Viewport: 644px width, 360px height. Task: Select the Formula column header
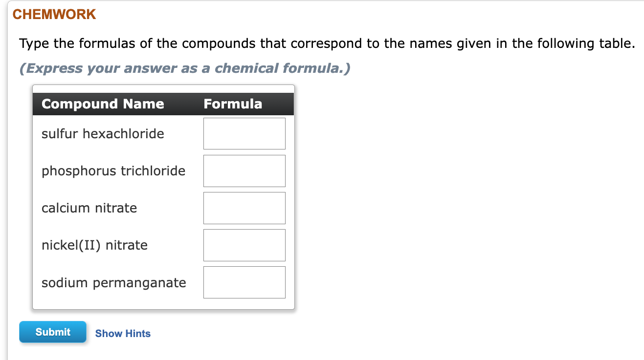point(233,104)
